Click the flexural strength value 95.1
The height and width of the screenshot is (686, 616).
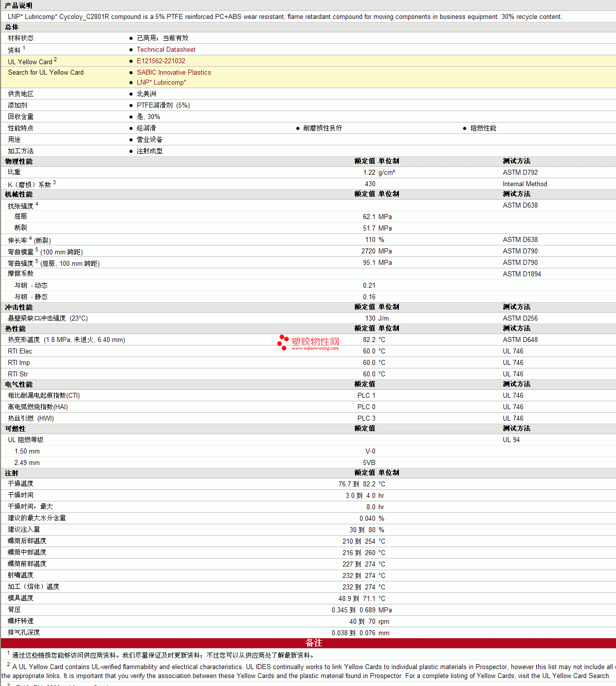click(370, 263)
